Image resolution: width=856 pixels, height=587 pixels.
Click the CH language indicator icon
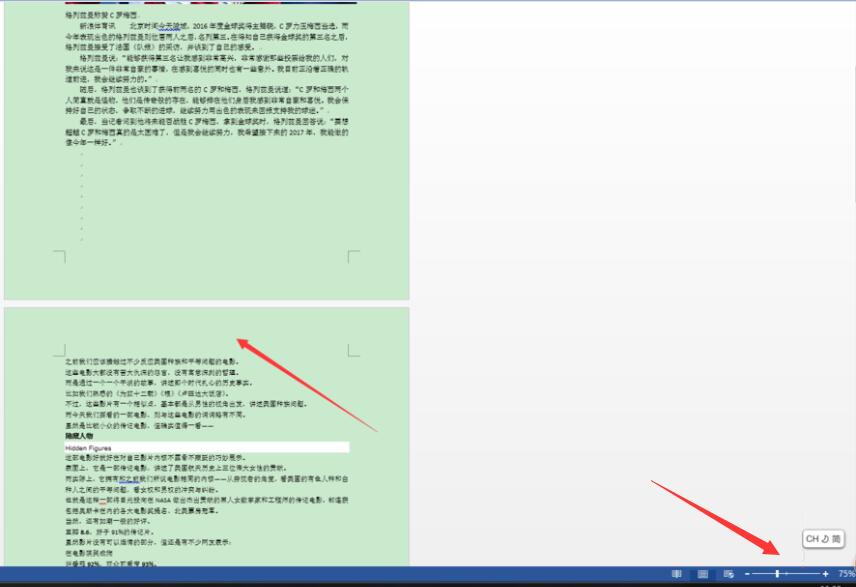point(813,538)
